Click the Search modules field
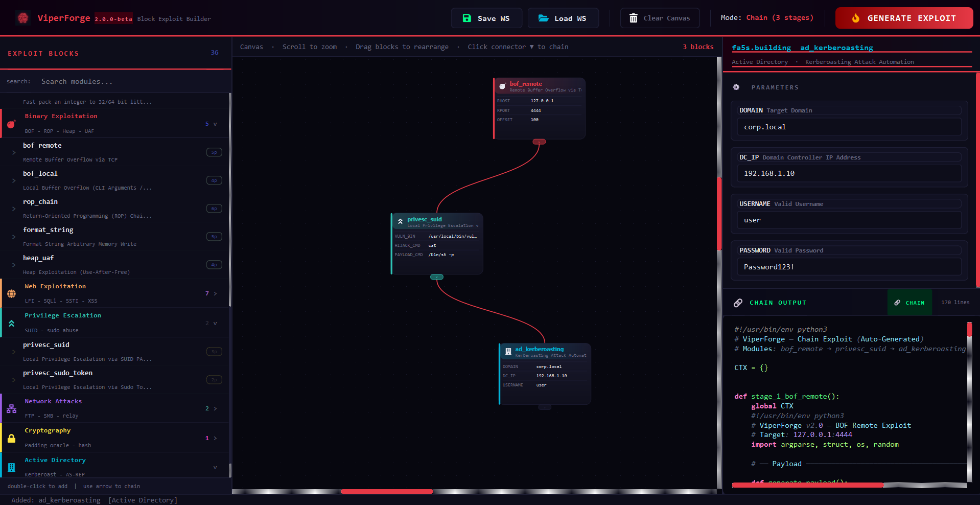 pyautogui.click(x=133, y=81)
